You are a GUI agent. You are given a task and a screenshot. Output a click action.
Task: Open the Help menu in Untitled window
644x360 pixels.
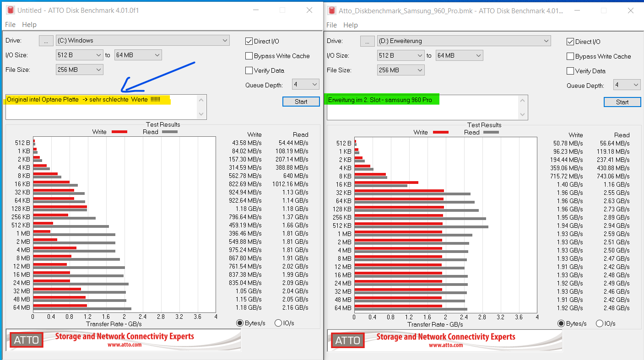(x=29, y=25)
